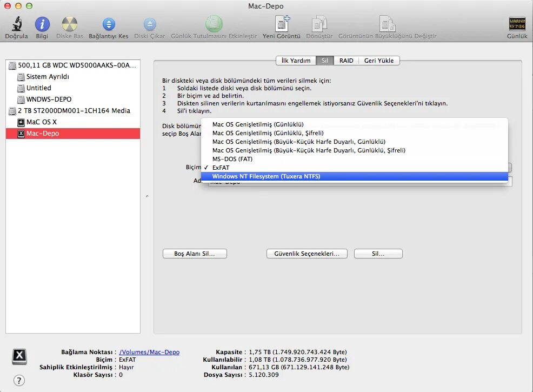533x392 pixels.
Task: Open the Bilgi info icon
Action: tap(42, 24)
